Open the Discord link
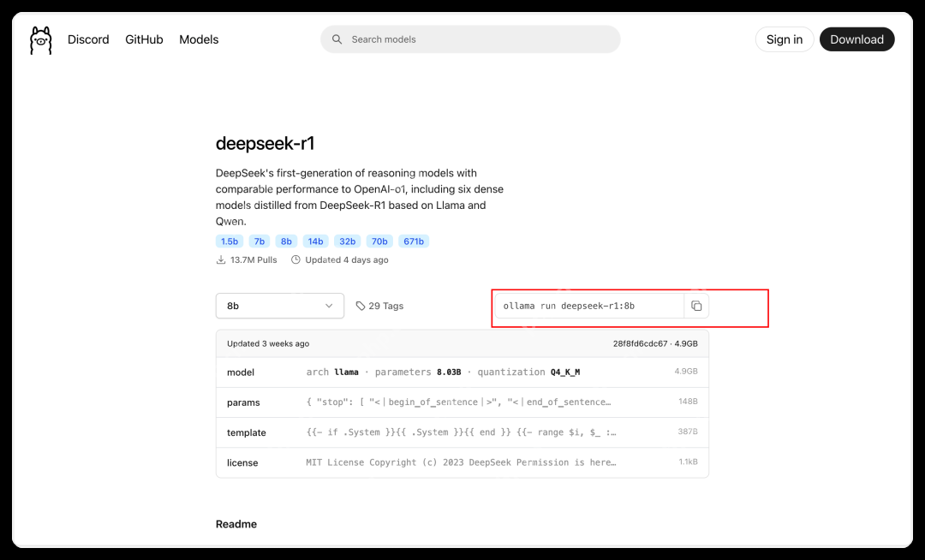 click(x=88, y=39)
